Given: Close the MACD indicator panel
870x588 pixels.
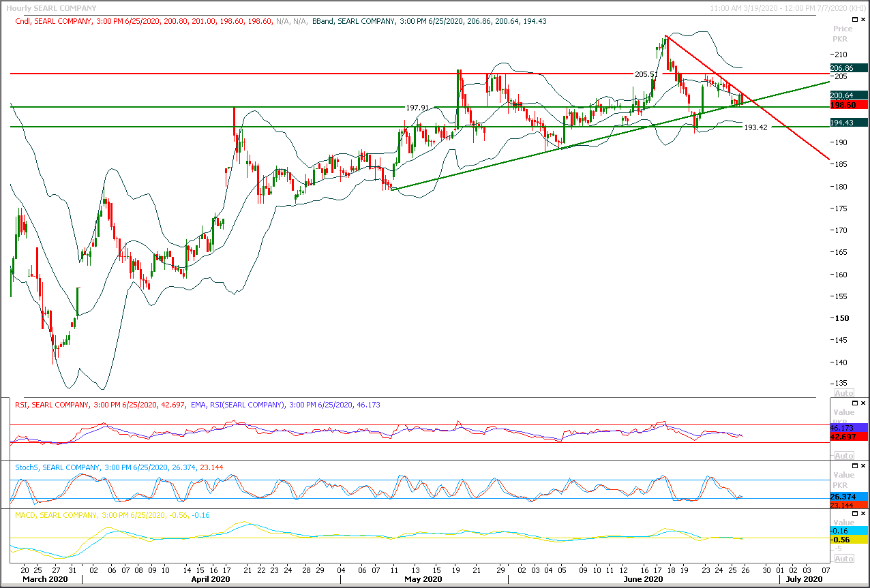Looking at the screenshot, I should [x=863, y=515].
